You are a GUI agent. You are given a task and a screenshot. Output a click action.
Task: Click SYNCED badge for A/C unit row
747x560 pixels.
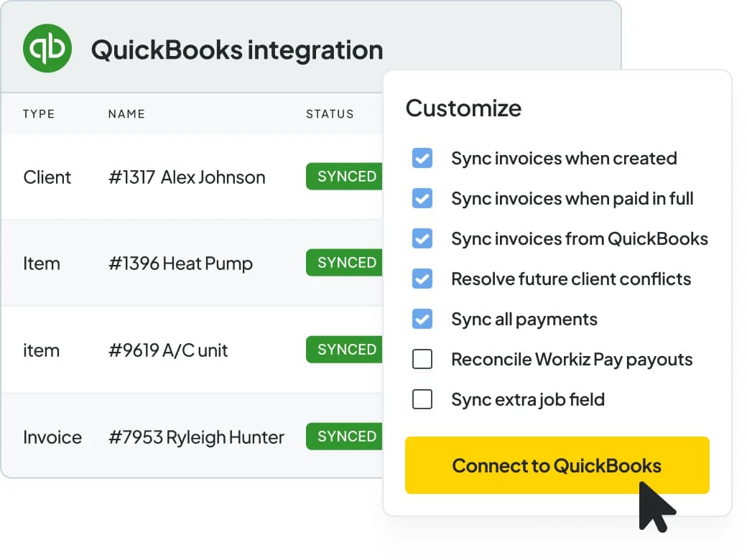345,350
